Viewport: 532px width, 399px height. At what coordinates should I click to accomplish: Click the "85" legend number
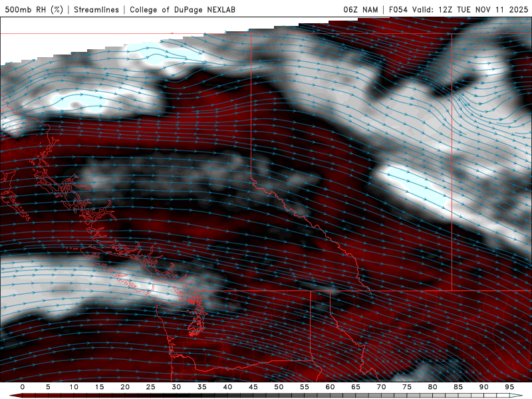click(x=458, y=387)
